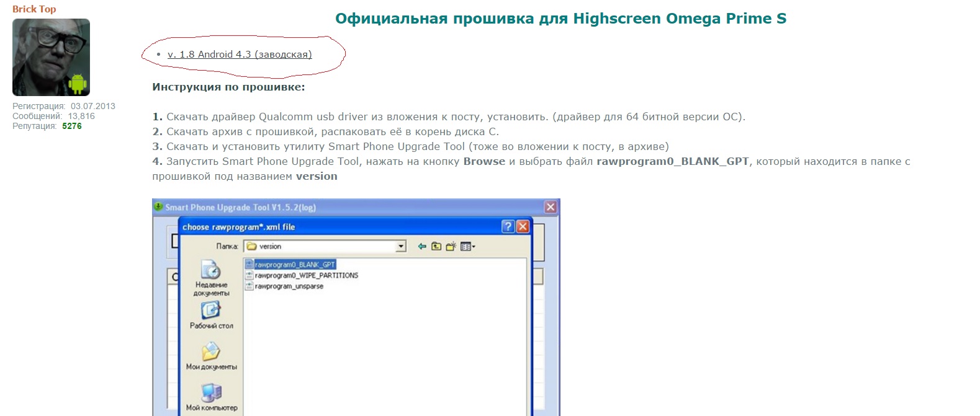Create a new folder in the file dialog
980x416 pixels.
click(451, 247)
